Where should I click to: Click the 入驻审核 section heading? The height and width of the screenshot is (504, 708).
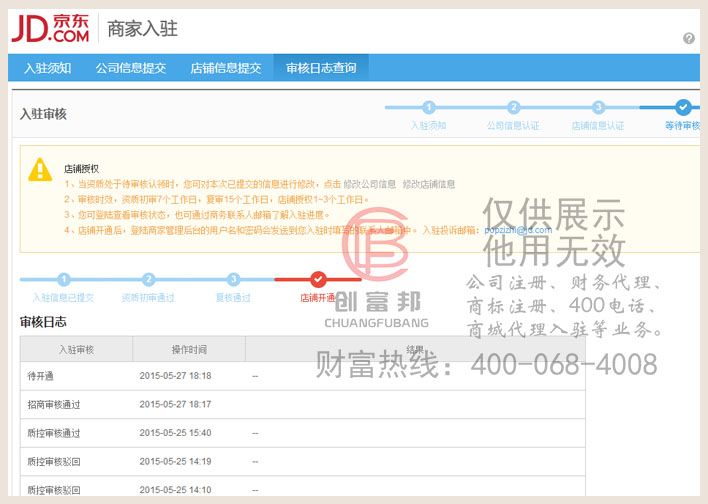[43, 114]
